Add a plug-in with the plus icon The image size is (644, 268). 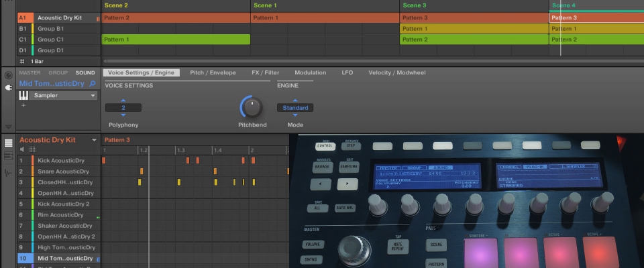click(x=23, y=105)
